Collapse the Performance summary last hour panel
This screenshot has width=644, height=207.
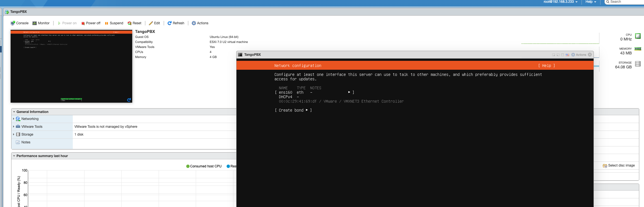tap(14, 156)
